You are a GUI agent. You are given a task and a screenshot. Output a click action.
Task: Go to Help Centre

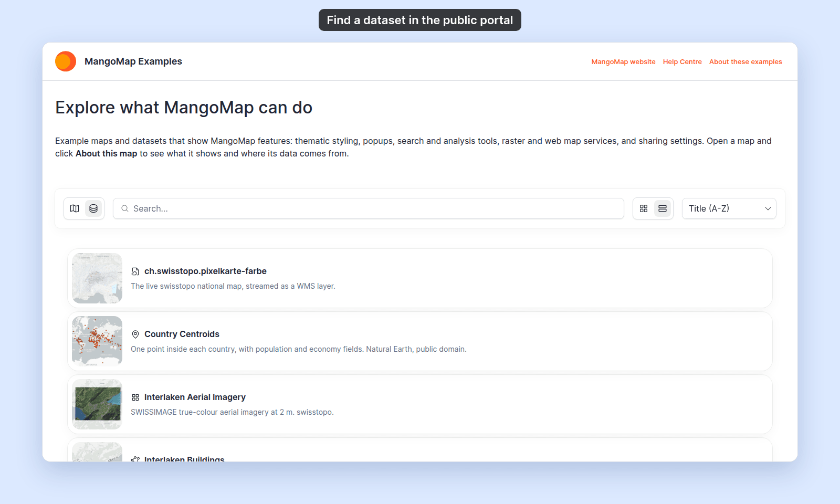click(x=682, y=61)
